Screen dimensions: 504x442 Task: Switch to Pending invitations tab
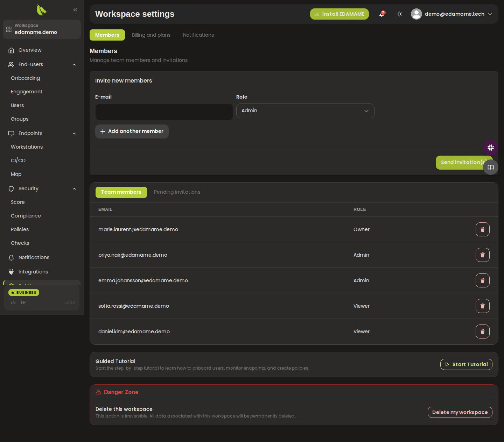click(x=177, y=192)
